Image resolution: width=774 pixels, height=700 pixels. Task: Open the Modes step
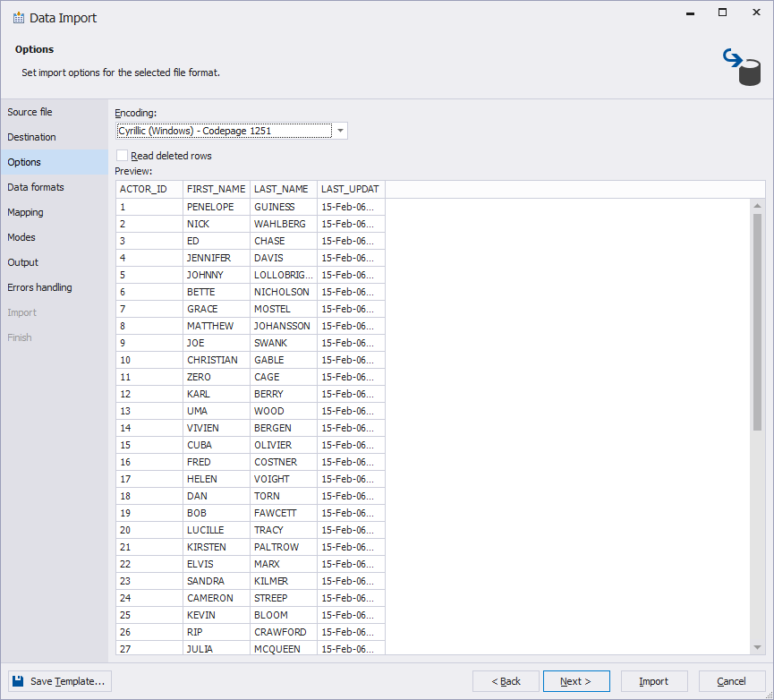tap(21, 237)
